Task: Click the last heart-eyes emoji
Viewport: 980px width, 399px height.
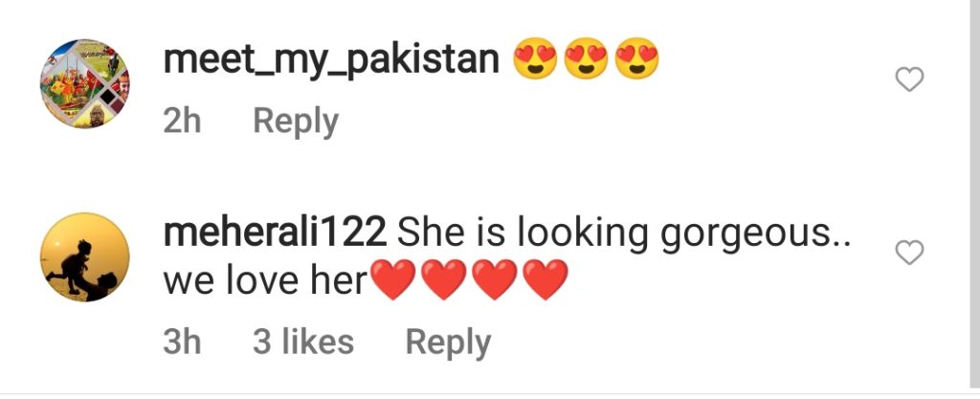Action: point(636,58)
